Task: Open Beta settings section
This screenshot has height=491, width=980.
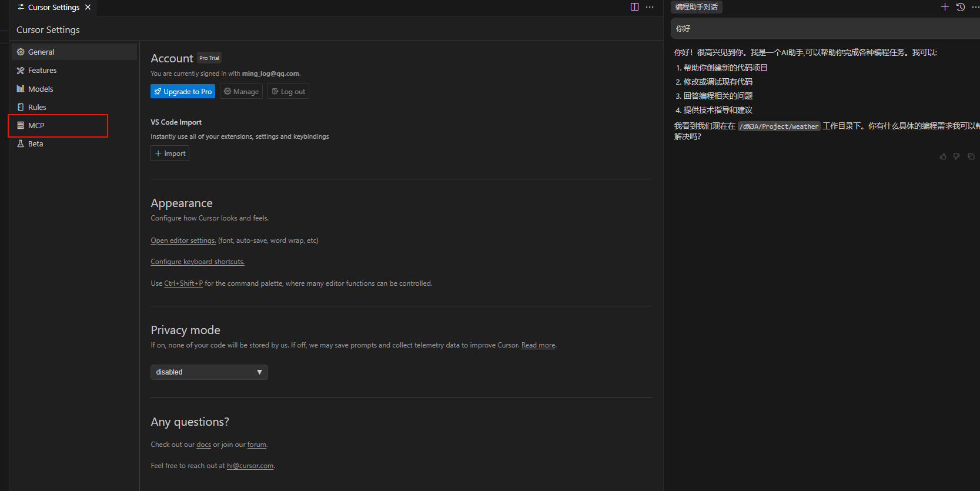Action: point(74,143)
